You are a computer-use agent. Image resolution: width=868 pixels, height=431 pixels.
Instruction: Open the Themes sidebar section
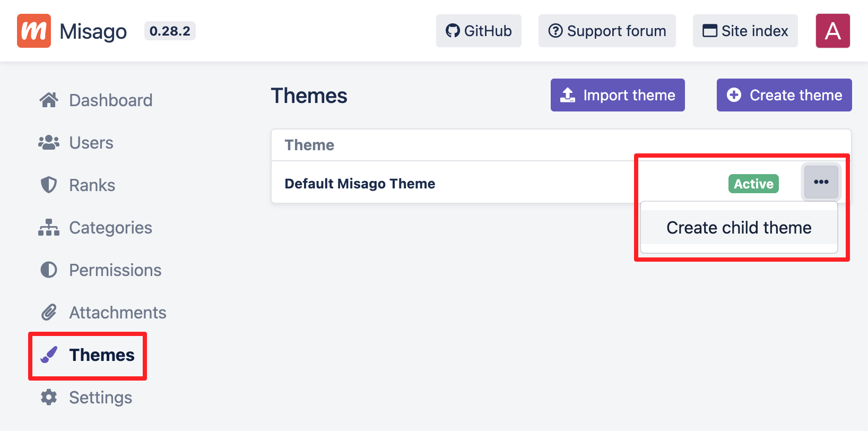pyautogui.click(x=102, y=355)
